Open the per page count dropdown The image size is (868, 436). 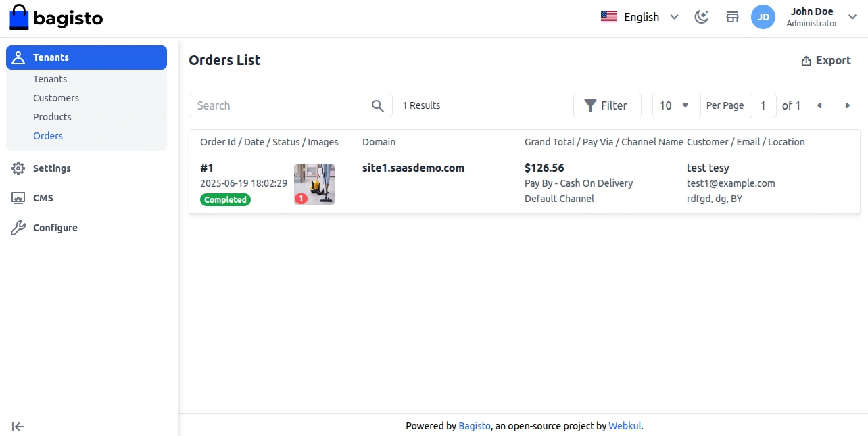click(676, 105)
